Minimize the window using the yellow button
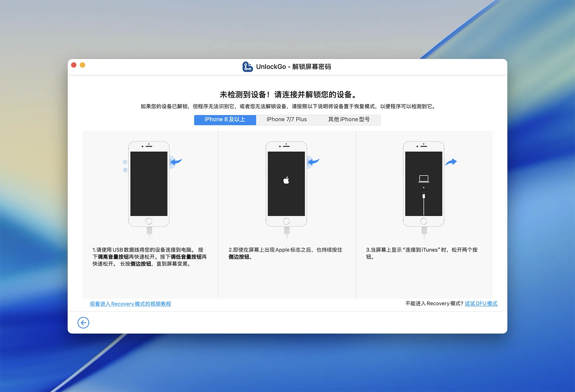Image resolution: width=575 pixels, height=392 pixels. (83, 65)
